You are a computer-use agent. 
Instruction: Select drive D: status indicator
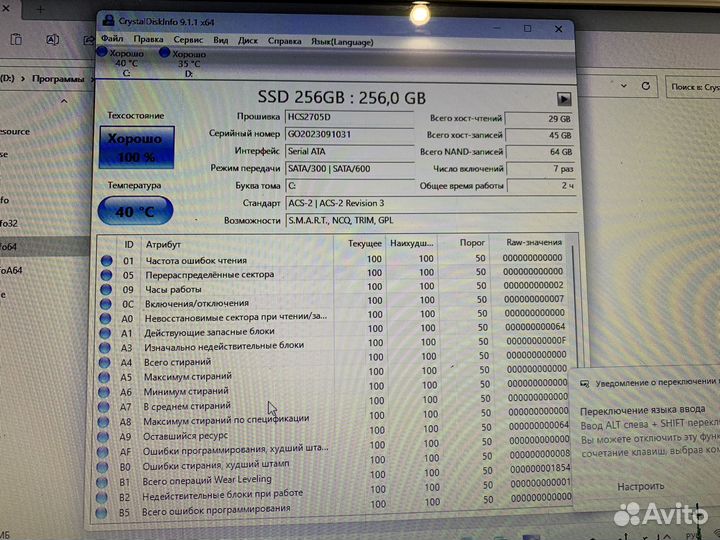183,63
